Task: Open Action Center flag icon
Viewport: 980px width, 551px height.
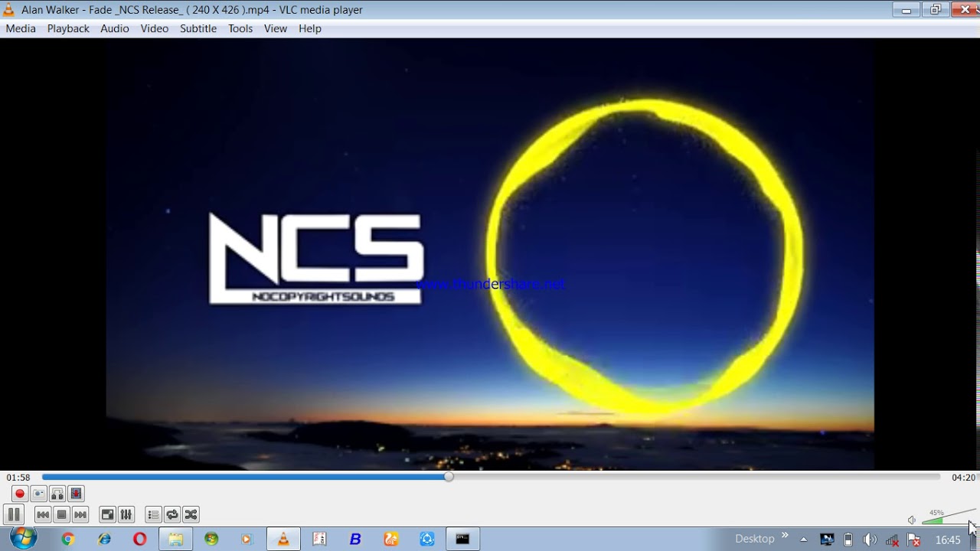Action: pyautogui.click(x=913, y=540)
